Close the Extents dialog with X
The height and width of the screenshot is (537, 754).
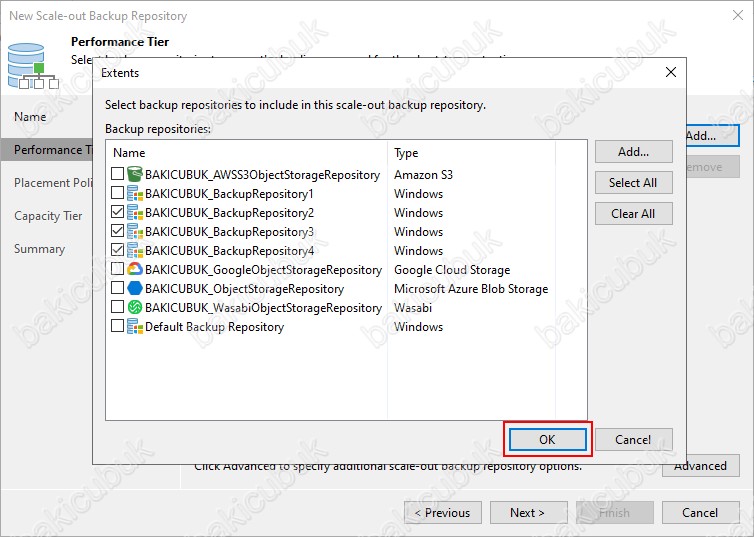671,72
